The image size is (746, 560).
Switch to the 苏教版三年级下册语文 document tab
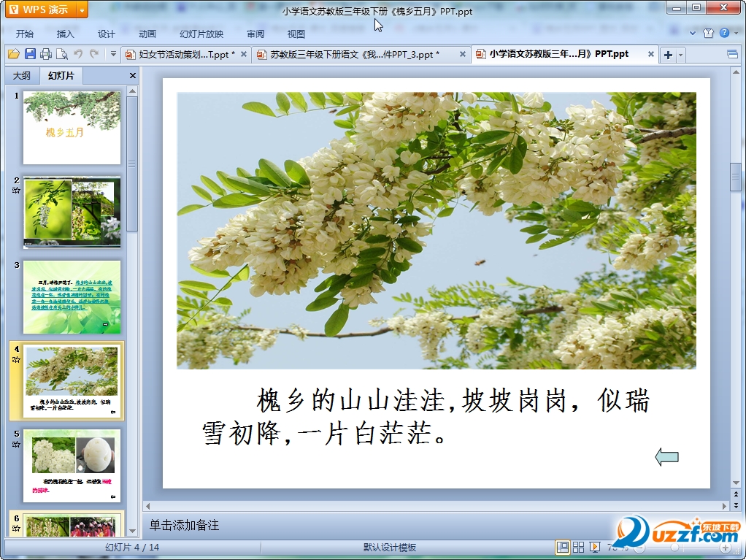point(355,55)
